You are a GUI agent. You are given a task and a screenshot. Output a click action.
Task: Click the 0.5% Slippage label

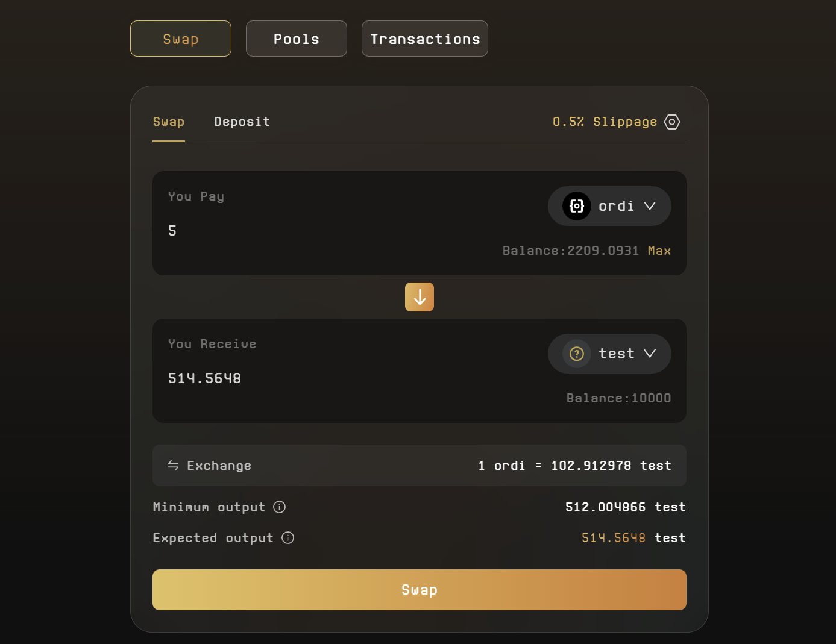pos(605,122)
